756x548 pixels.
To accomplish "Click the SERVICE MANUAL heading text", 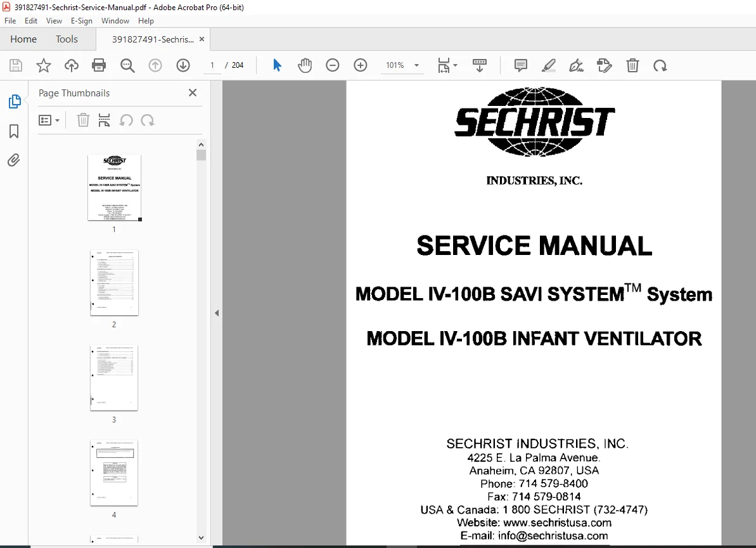I will pos(534,245).
